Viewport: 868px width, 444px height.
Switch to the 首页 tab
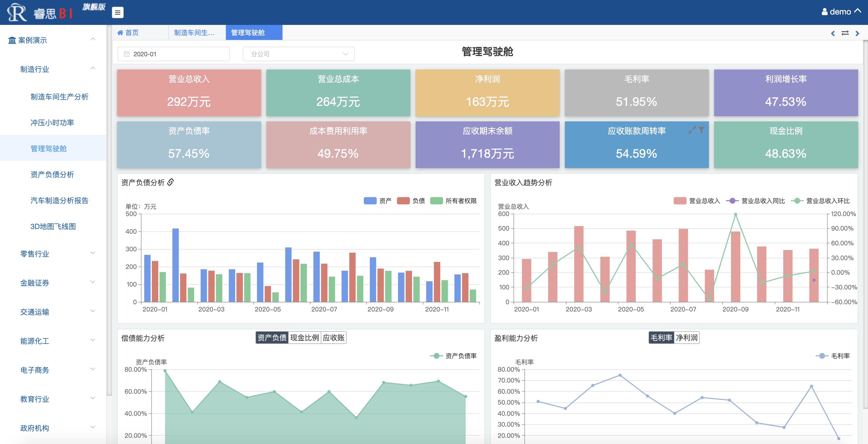(x=140, y=33)
